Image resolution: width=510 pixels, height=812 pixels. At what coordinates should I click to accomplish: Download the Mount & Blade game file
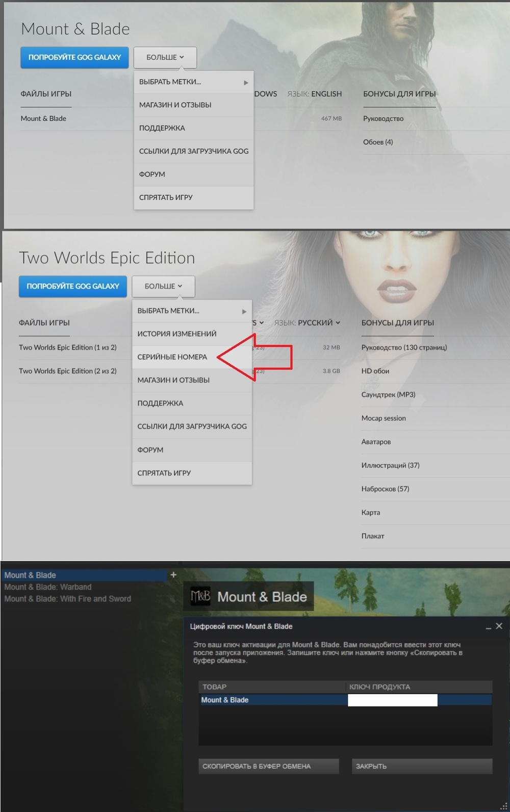[43, 118]
